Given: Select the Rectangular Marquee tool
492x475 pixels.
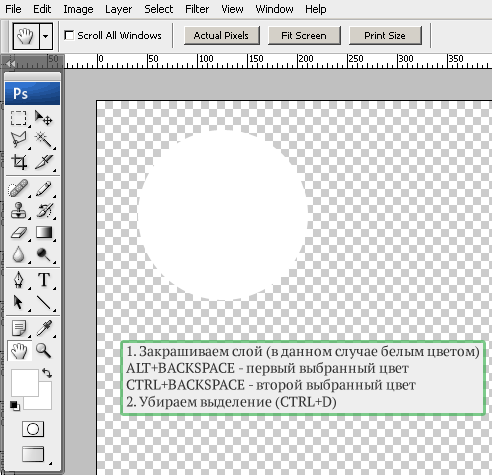Looking at the screenshot, I should coord(19,118).
